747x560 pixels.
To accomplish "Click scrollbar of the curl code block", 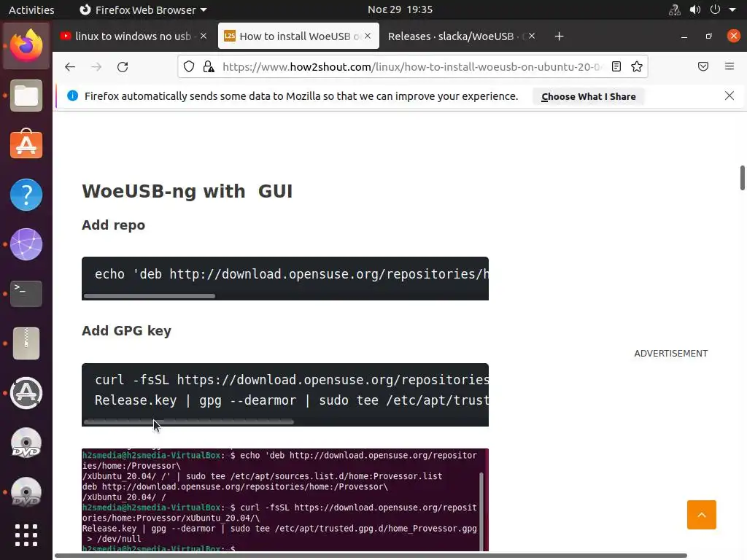I will pyautogui.click(x=189, y=421).
